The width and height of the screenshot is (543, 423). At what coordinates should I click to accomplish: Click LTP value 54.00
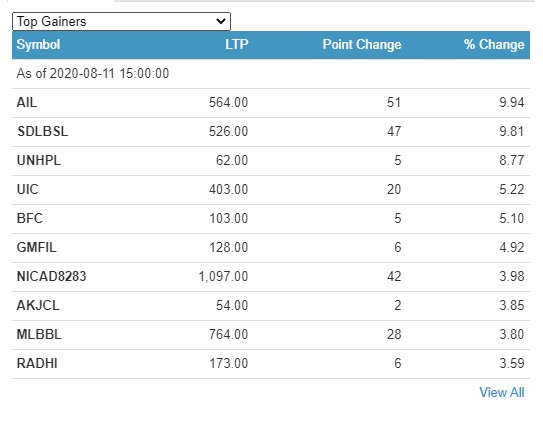[x=232, y=306]
